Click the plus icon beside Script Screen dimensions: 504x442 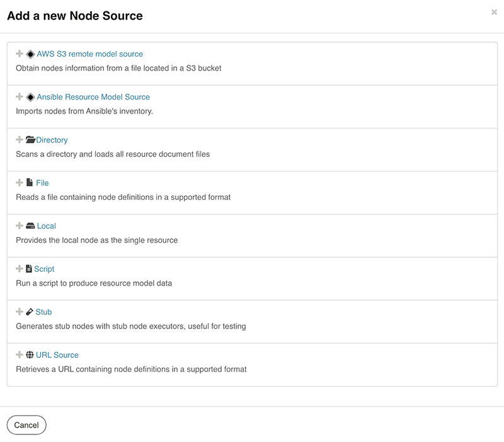20,269
